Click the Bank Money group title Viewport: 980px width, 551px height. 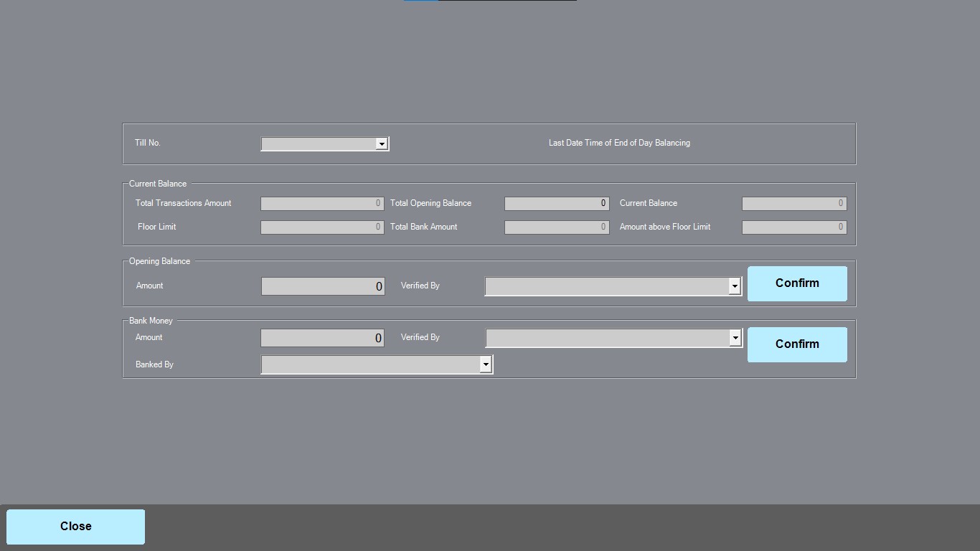pos(151,321)
